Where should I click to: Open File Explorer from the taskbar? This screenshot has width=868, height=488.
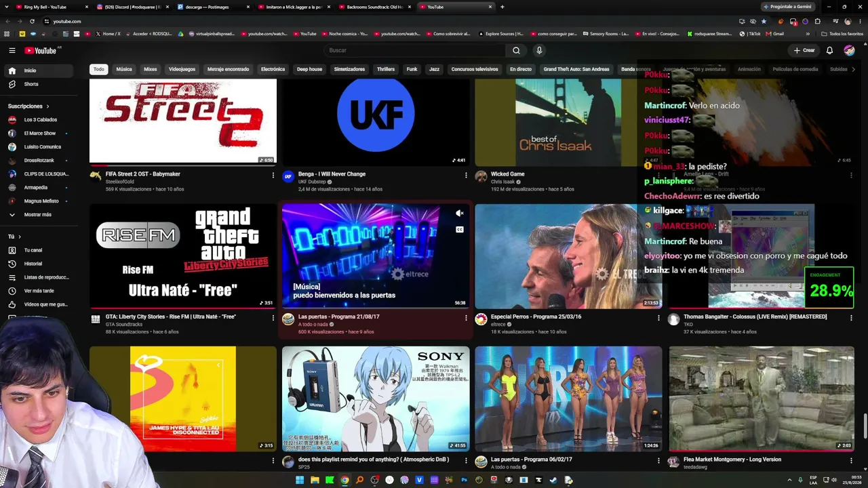pyautogui.click(x=315, y=480)
